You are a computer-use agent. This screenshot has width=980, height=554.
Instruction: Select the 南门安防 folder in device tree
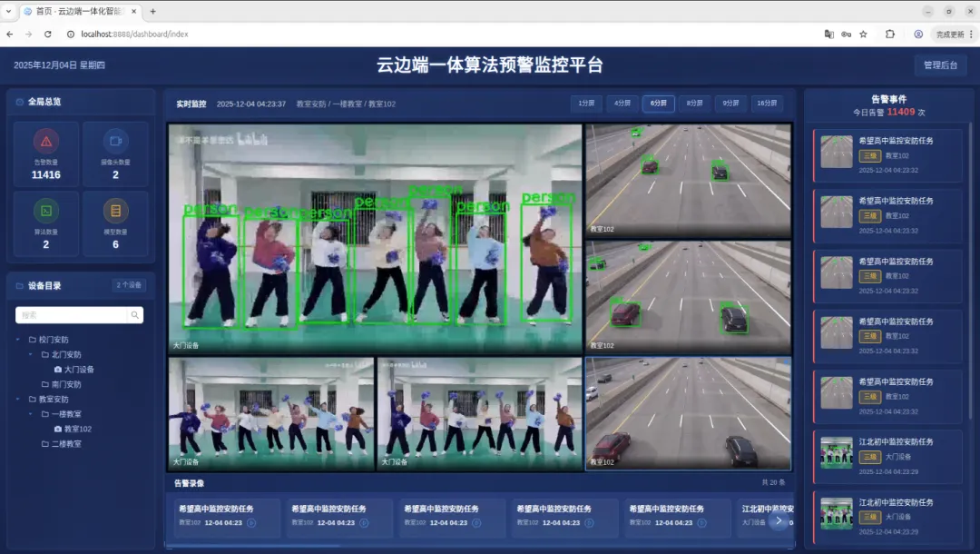62,384
